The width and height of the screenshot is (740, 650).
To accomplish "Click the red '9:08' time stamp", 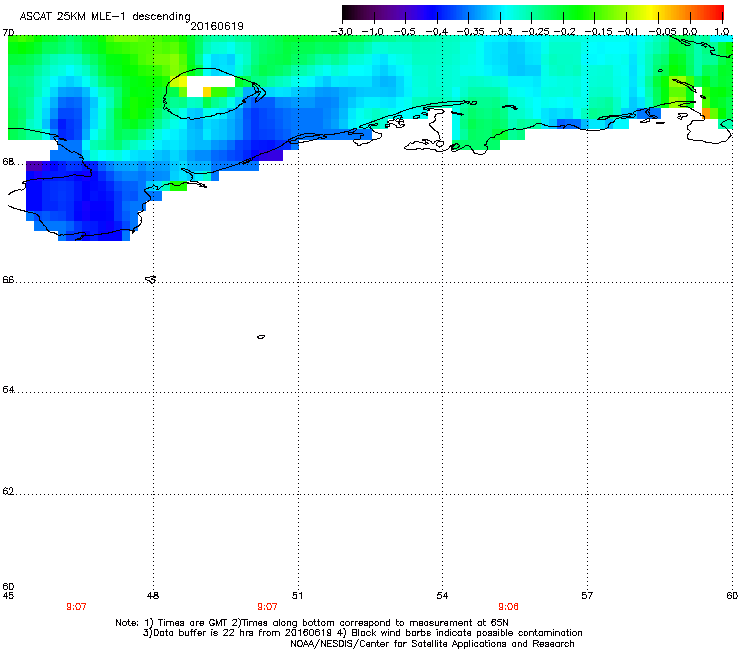I will click(x=508, y=607).
